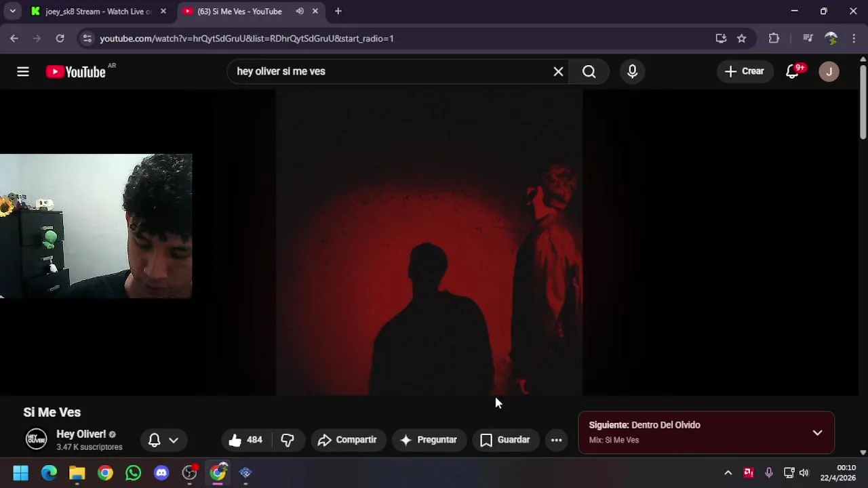Open the taskbar volume control
This screenshot has height=488, width=868.
(x=804, y=473)
